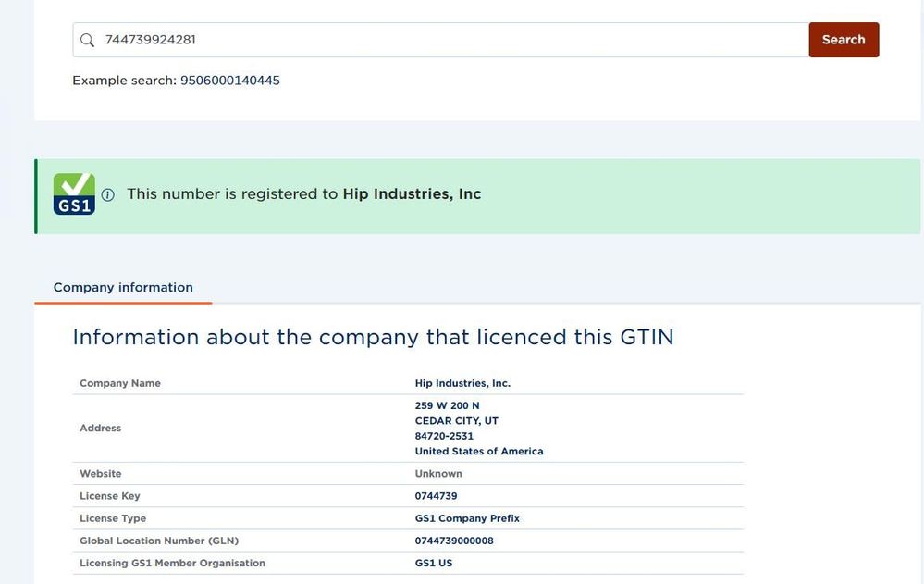This screenshot has width=924, height=584.
Task: Click the United States of America text
Action: click(478, 452)
